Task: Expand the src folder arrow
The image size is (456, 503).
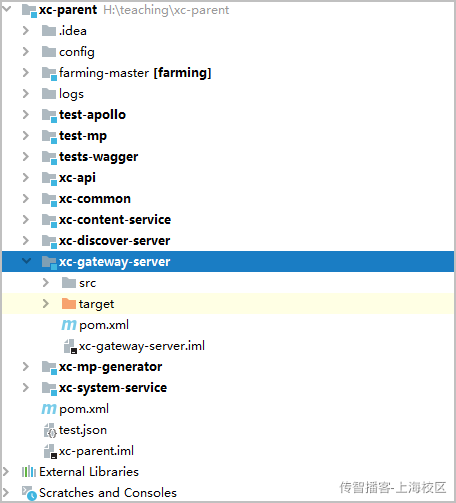Action: (46, 283)
